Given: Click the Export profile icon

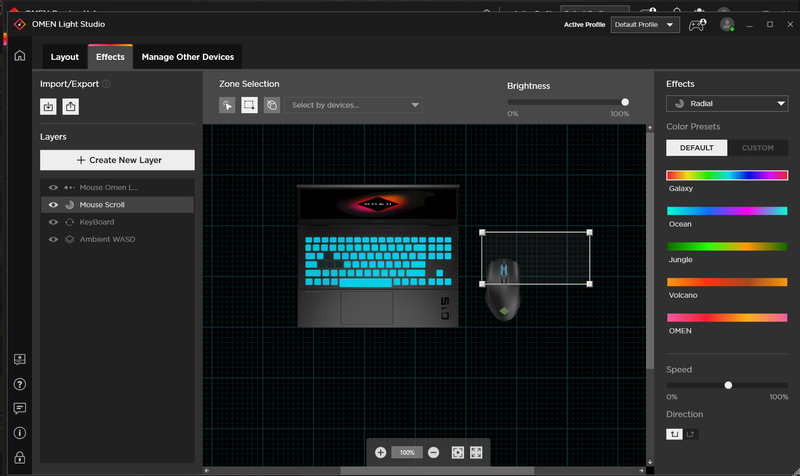Looking at the screenshot, I should click(x=71, y=107).
